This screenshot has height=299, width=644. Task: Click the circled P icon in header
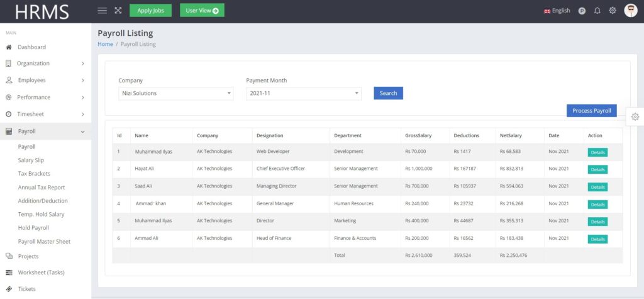[x=582, y=11]
